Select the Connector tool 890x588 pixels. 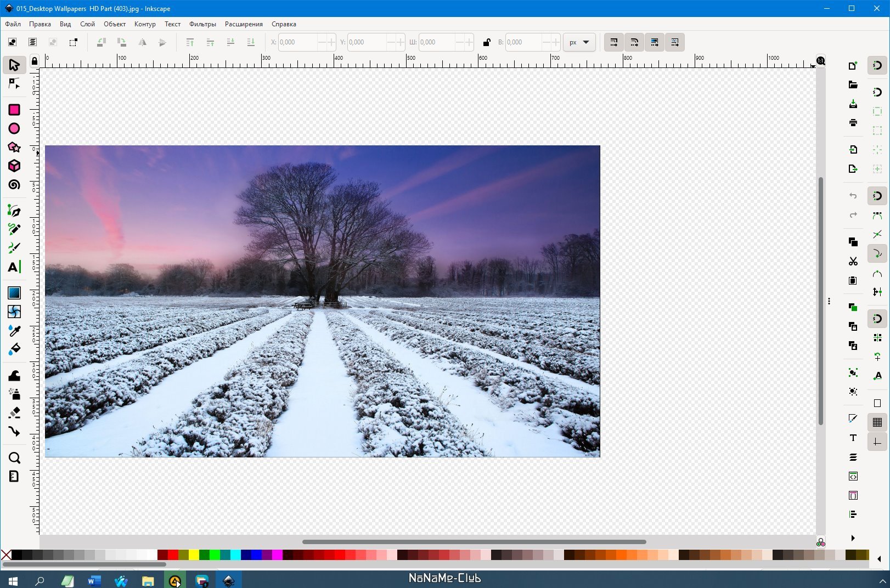click(14, 431)
